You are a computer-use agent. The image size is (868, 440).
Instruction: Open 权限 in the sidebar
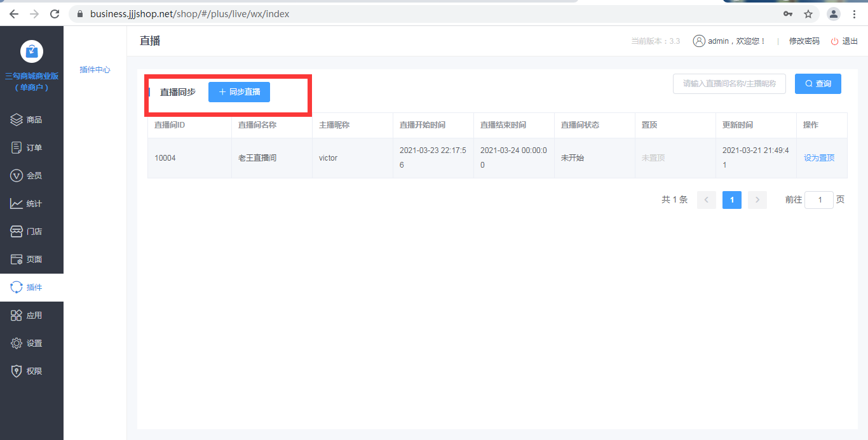[32, 371]
